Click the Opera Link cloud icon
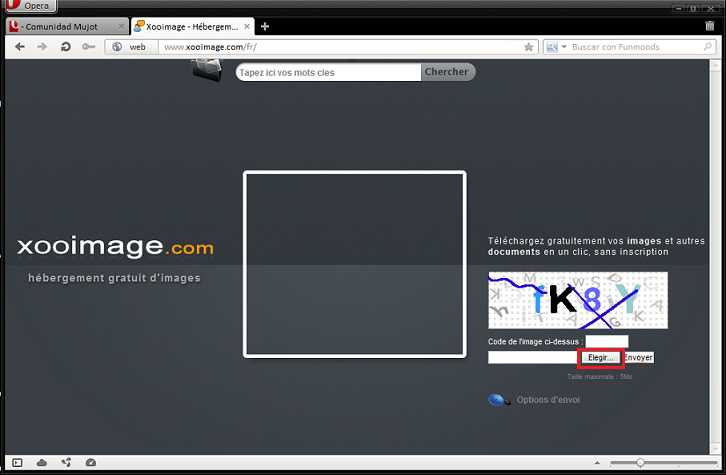Image resolution: width=726 pixels, height=475 pixels. click(42, 462)
